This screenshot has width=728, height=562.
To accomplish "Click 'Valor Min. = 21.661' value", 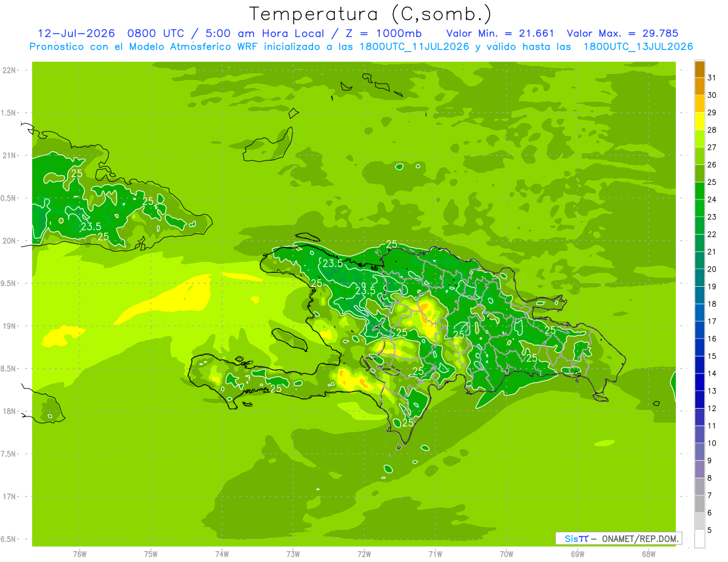I will pos(500,33).
